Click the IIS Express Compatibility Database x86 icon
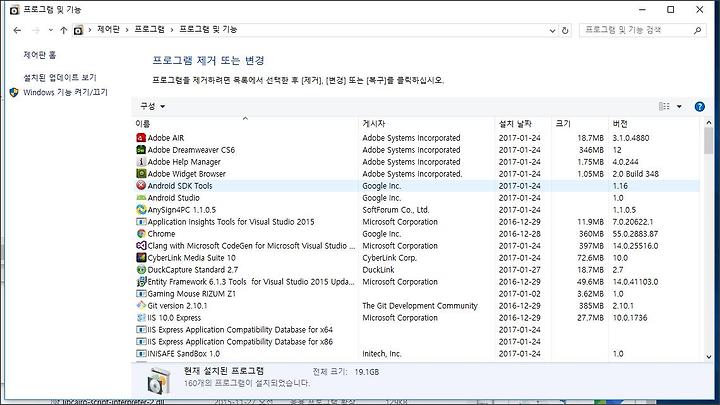Screen dimensions: 720x405 pyautogui.click(x=141, y=342)
